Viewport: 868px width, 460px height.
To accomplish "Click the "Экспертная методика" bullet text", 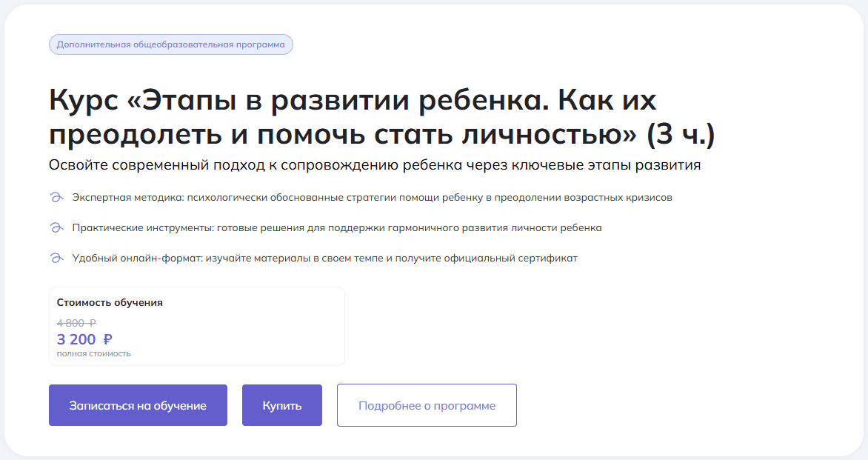I will click(x=372, y=198).
